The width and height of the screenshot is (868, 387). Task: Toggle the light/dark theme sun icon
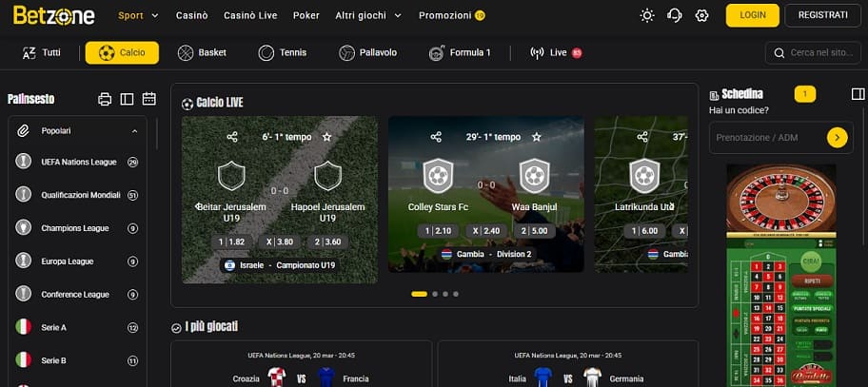pyautogui.click(x=647, y=15)
